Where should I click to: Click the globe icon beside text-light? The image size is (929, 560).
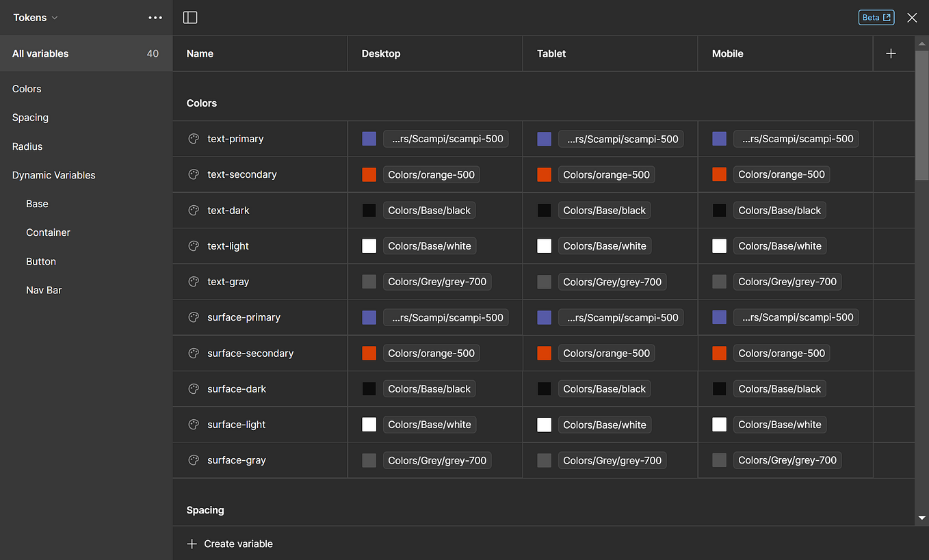coord(192,245)
